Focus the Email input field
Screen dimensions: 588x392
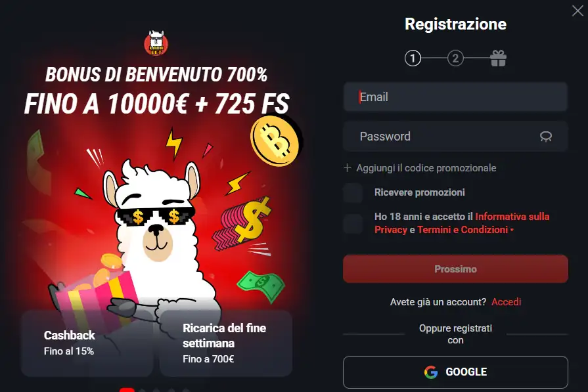click(x=455, y=97)
